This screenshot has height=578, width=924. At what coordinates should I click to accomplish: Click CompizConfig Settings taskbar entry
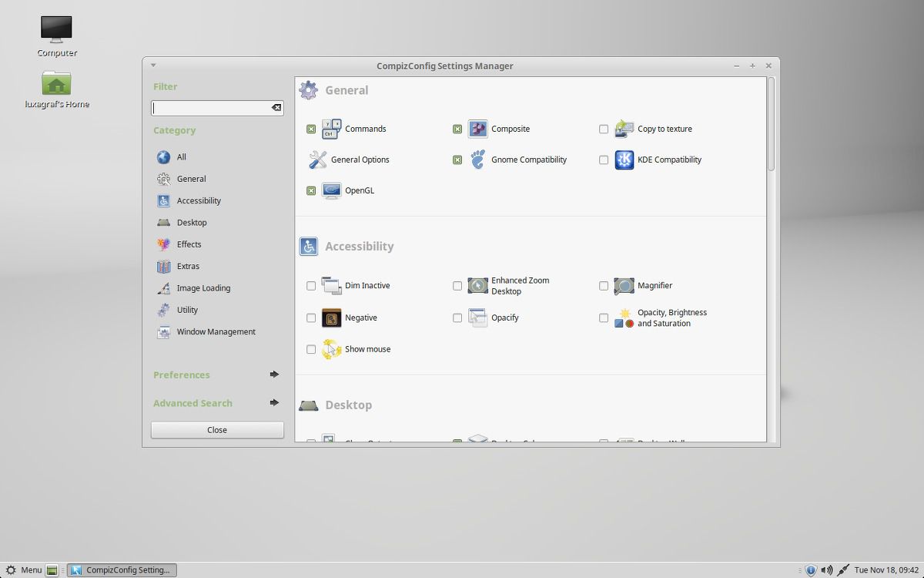(x=122, y=570)
